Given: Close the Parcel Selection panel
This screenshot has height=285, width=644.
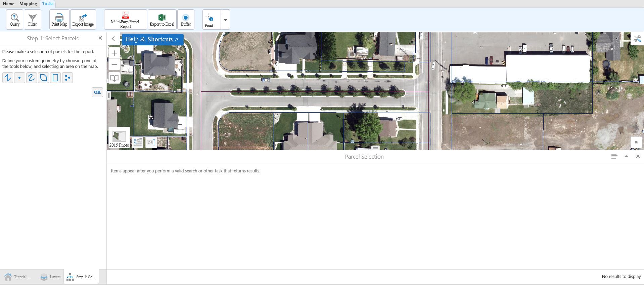Looking at the screenshot, I should [638, 156].
